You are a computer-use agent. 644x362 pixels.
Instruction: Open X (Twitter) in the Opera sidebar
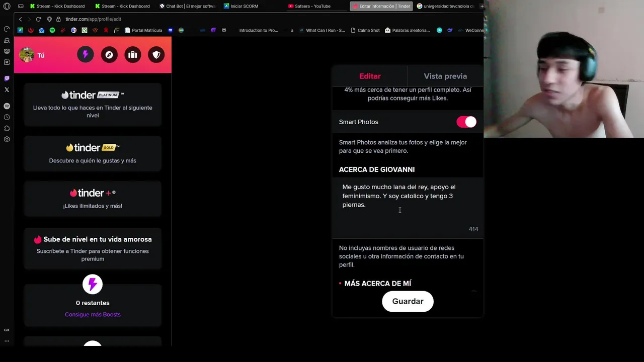pos(7,89)
